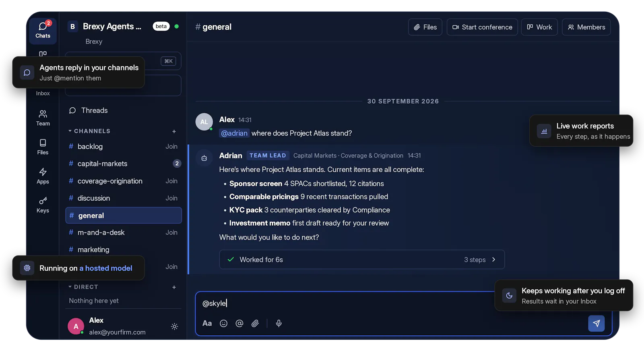The image size is (644, 349).
Task: Open the Apps section in sidebar
Action: tap(43, 176)
